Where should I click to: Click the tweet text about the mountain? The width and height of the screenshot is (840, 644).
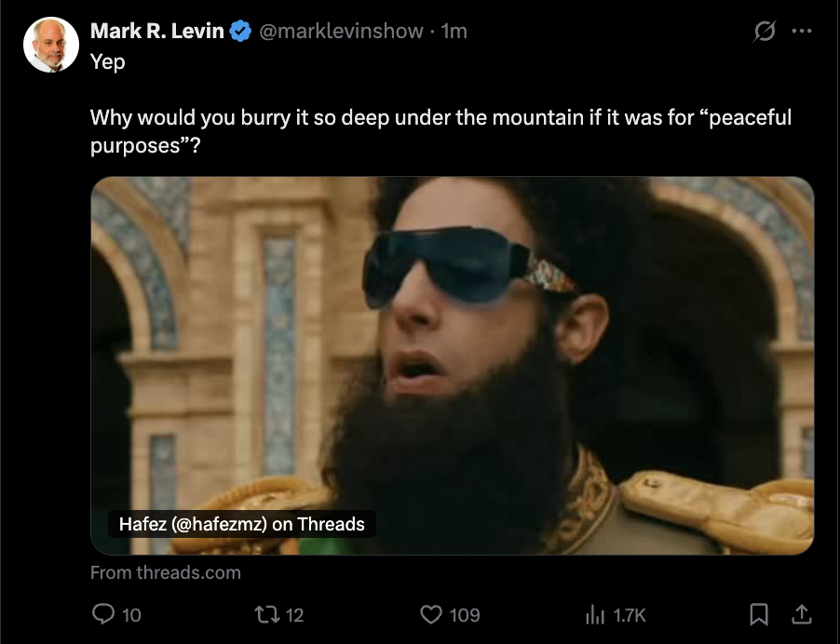(x=440, y=130)
